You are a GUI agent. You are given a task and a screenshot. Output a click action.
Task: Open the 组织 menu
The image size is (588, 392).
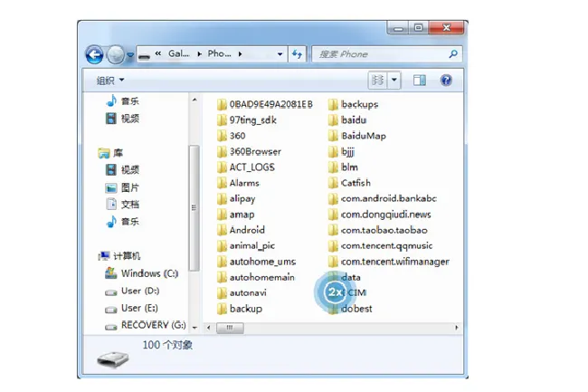click(x=110, y=81)
